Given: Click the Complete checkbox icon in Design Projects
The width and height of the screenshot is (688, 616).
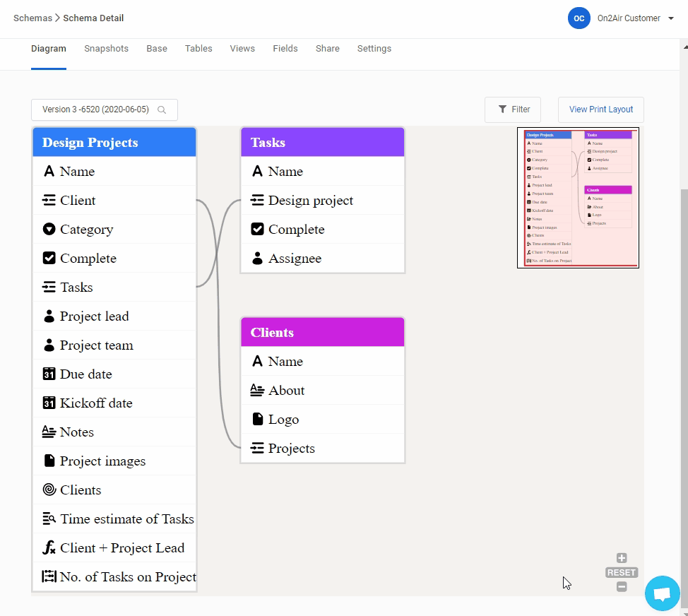Looking at the screenshot, I should (49, 259).
